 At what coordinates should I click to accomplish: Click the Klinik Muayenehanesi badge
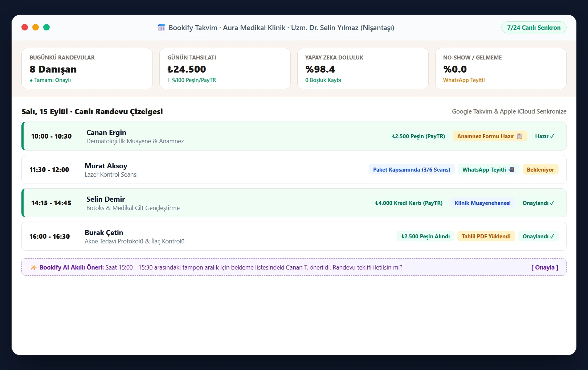click(x=483, y=203)
